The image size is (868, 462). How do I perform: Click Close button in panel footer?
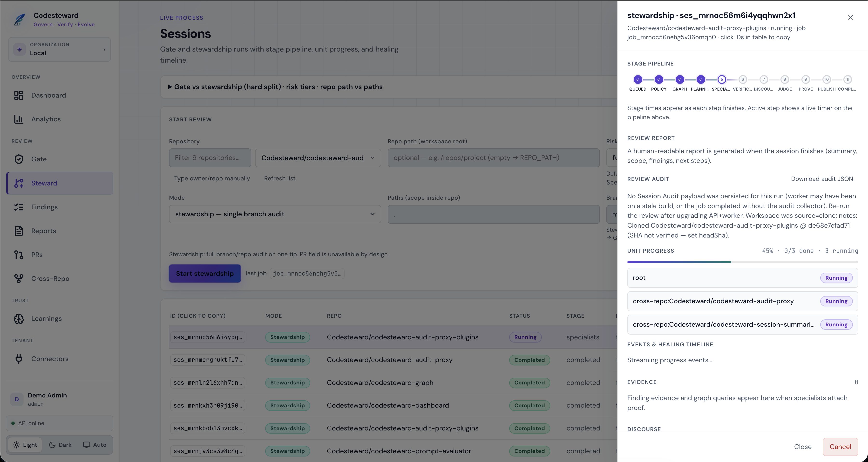(803, 447)
